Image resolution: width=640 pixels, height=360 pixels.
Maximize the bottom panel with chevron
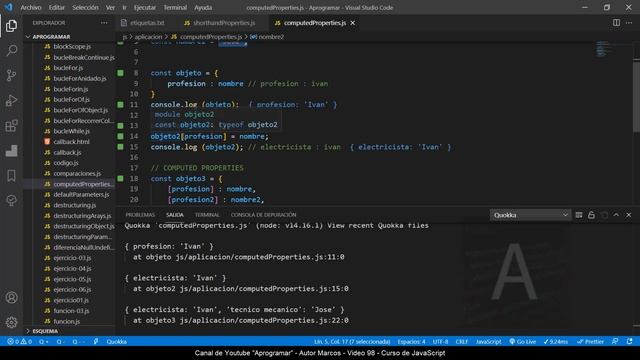(x=616, y=215)
